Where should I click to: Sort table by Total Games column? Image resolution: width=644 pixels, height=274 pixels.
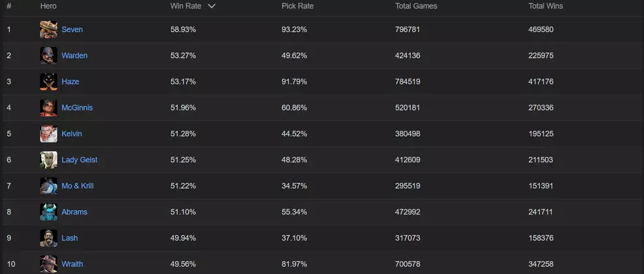point(416,6)
